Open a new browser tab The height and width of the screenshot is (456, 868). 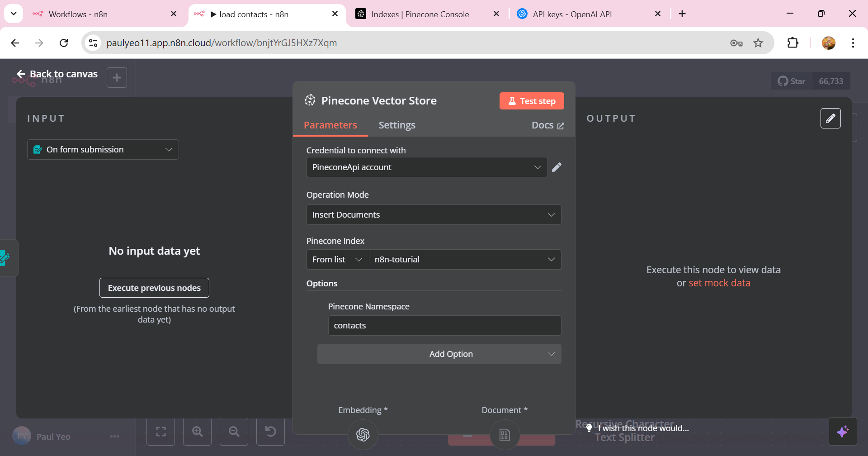pyautogui.click(x=682, y=14)
